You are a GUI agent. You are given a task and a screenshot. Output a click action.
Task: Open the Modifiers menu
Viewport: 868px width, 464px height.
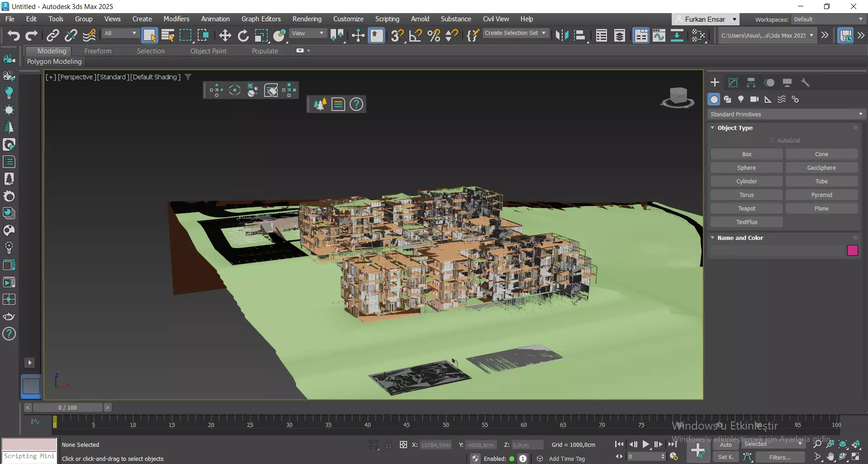176,19
